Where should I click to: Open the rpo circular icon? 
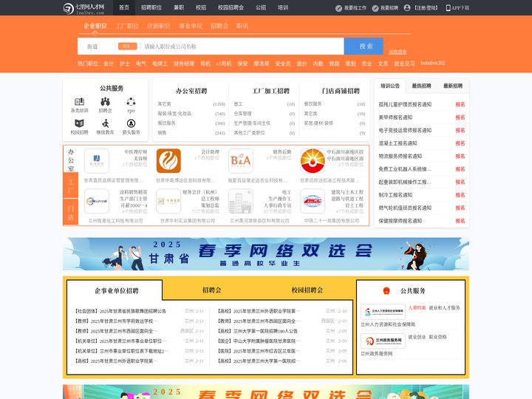(131, 101)
